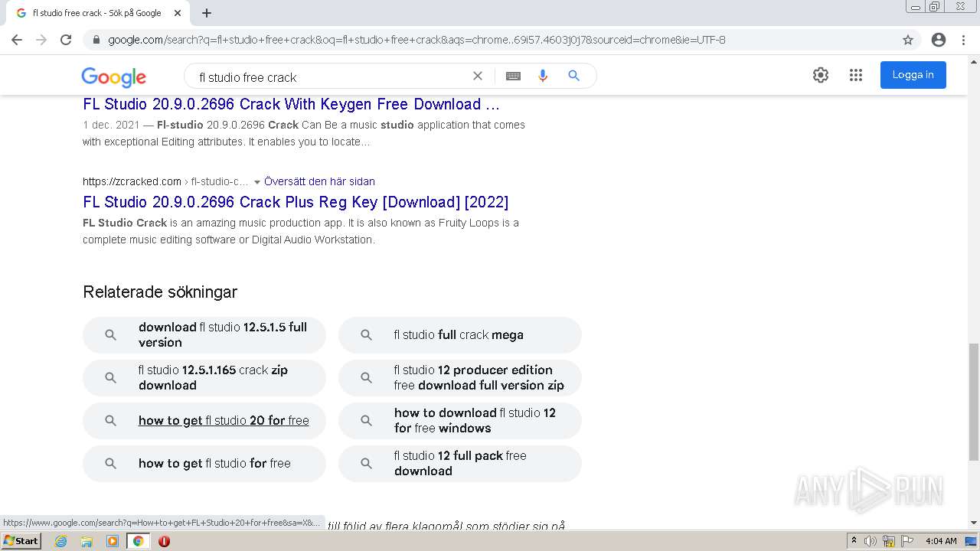Open FL Studio 20.9.0.2696 Crack With Keygen result

(291, 104)
